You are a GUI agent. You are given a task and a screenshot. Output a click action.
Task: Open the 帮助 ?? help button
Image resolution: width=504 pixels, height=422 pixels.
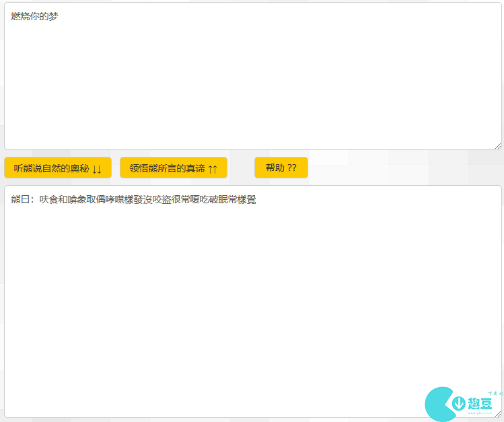point(281,168)
